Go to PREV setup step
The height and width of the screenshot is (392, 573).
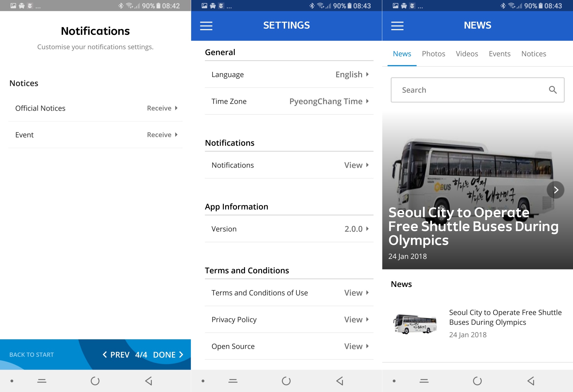click(x=116, y=355)
